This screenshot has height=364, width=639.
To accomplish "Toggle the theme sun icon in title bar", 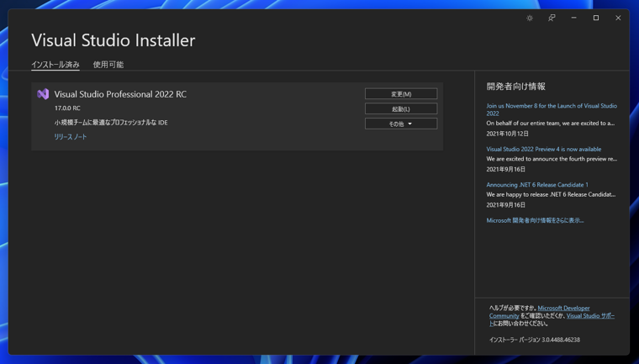I will click(530, 18).
